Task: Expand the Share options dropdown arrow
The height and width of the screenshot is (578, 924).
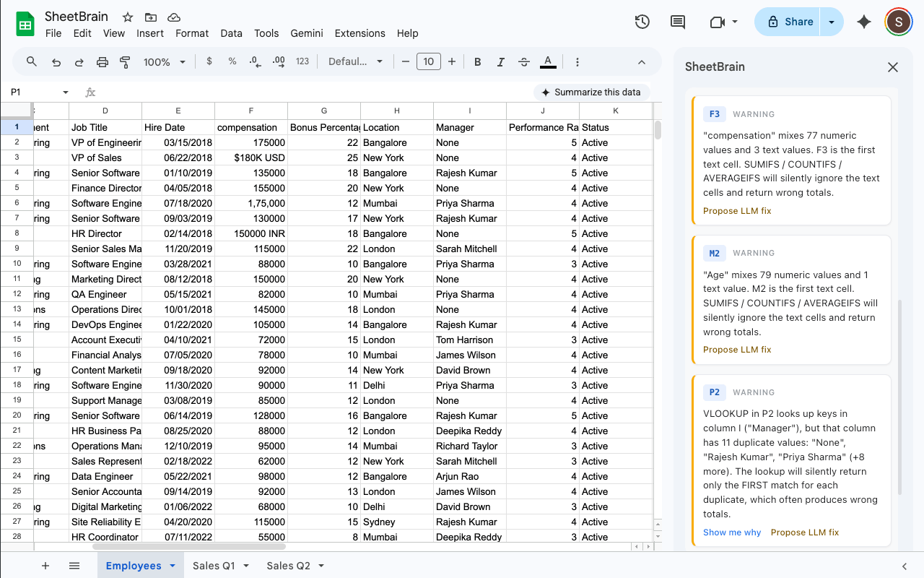Action: (832, 22)
